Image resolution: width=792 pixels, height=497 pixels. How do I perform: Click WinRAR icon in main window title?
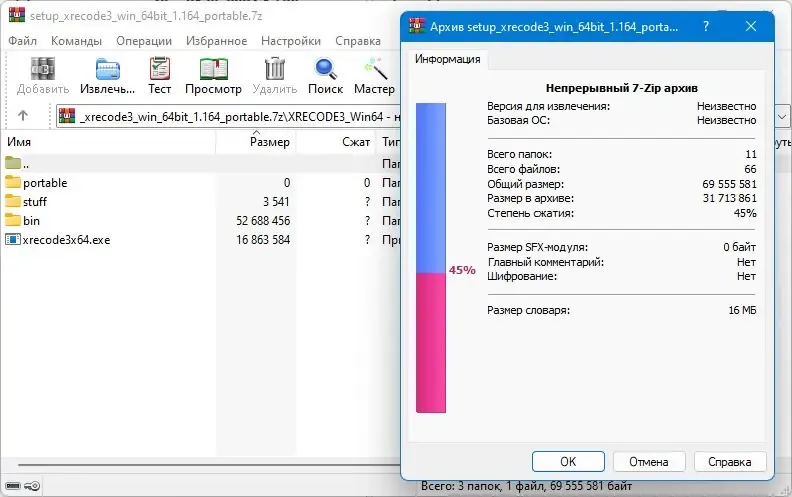[x=17, y=15]
